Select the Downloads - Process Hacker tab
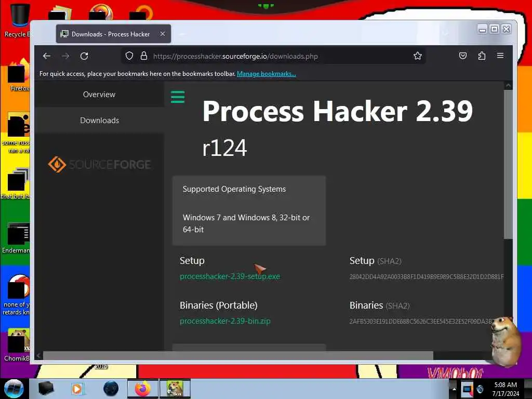This screenshot has height=399, width=532. 113,34
